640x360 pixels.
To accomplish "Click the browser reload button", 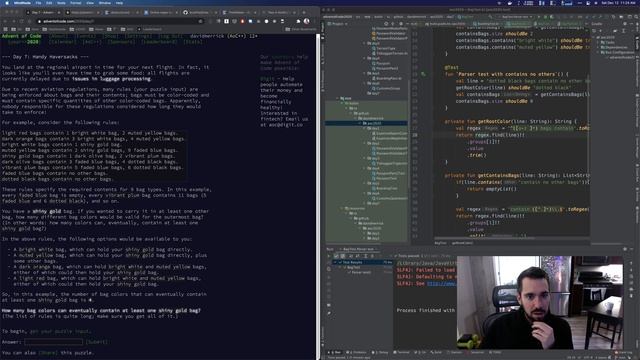I will tap(21, 21).
